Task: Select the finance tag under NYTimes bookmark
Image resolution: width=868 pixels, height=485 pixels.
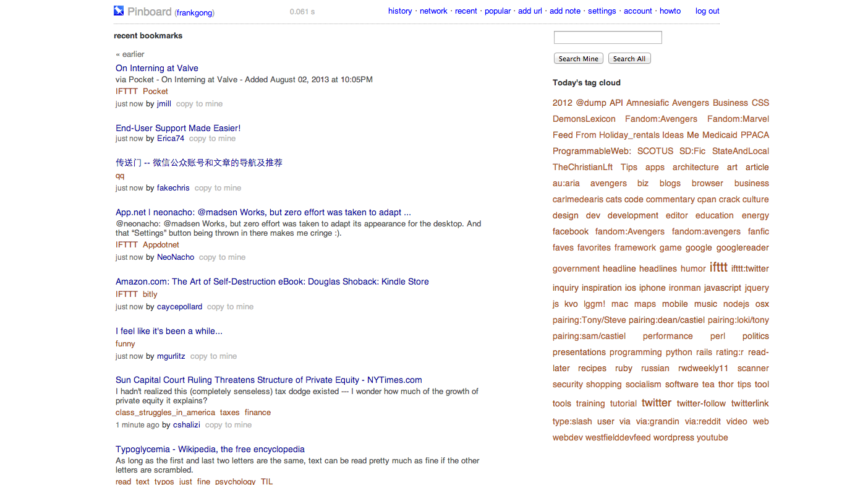Action: (x=258, y=413)
